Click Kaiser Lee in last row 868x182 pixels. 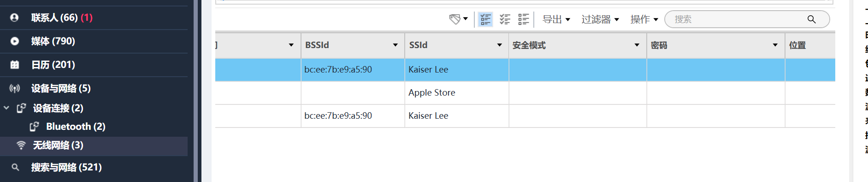coord(428,116)
